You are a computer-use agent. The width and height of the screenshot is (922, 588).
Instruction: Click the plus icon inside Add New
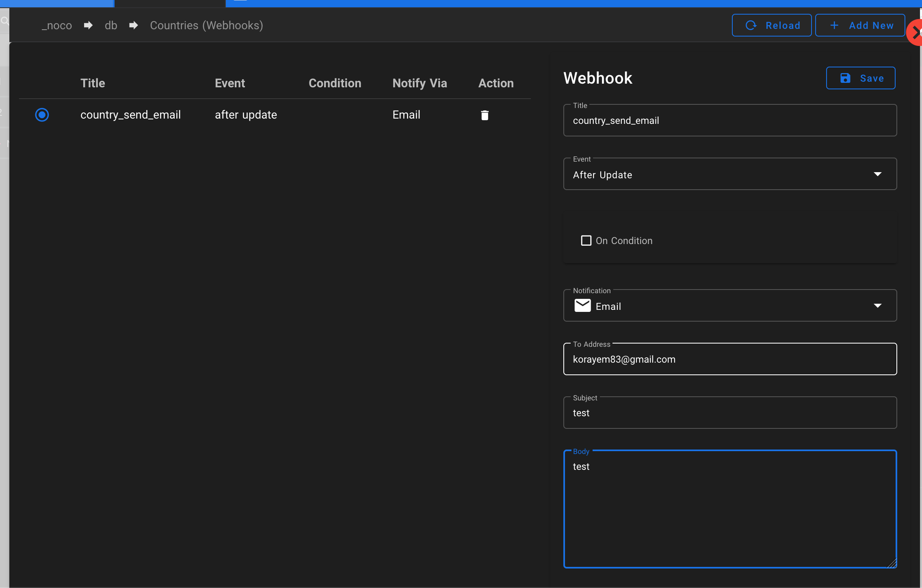tap(834, 25)
